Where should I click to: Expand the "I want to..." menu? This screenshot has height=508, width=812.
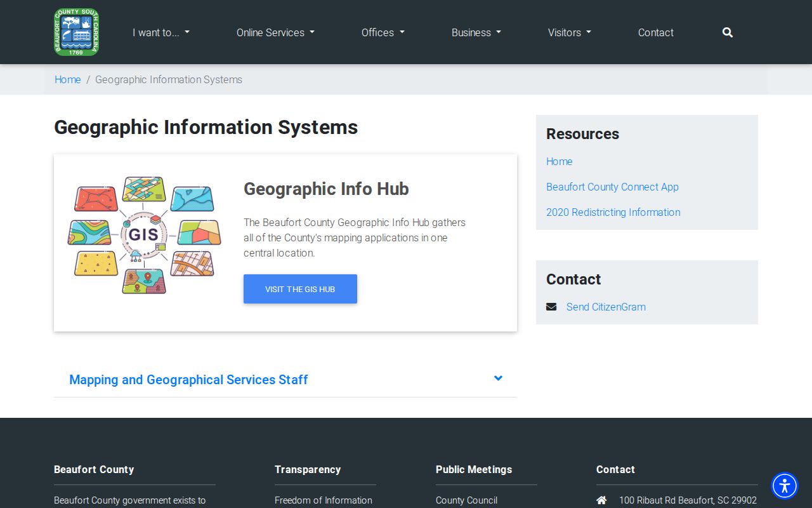click(161, 32)
